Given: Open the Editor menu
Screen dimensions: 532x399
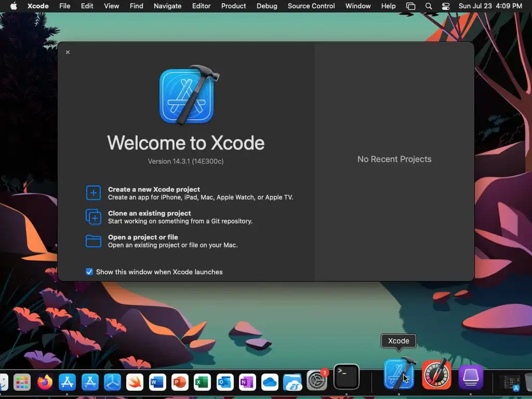Looking at the screenshot, I should pos(201,6).
